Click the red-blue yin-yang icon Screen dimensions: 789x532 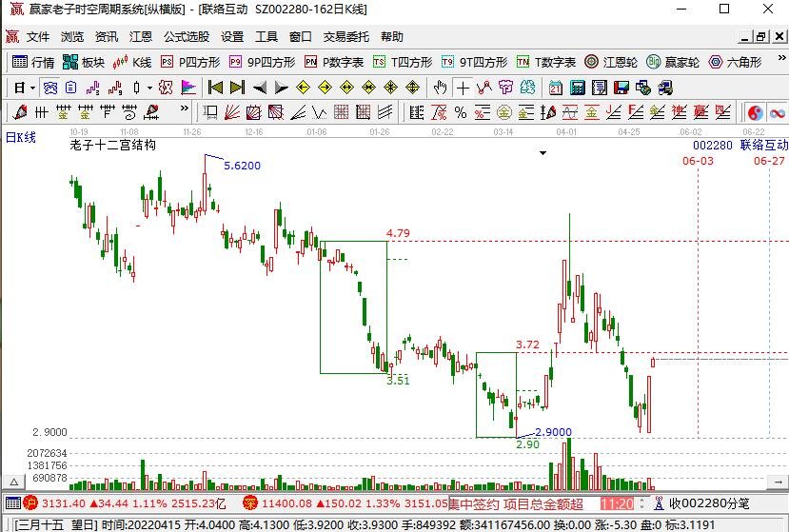click(x=756, y=112)
